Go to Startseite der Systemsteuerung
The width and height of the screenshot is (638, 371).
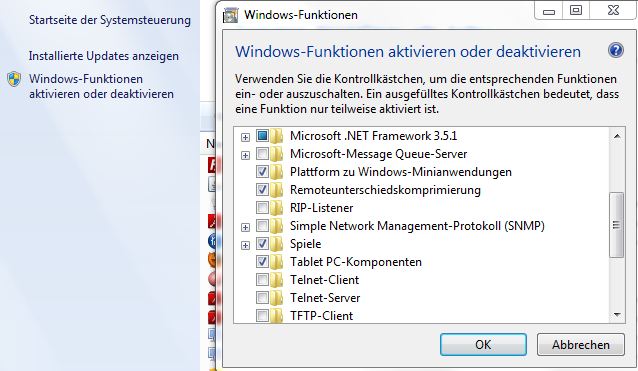[110, 20]
